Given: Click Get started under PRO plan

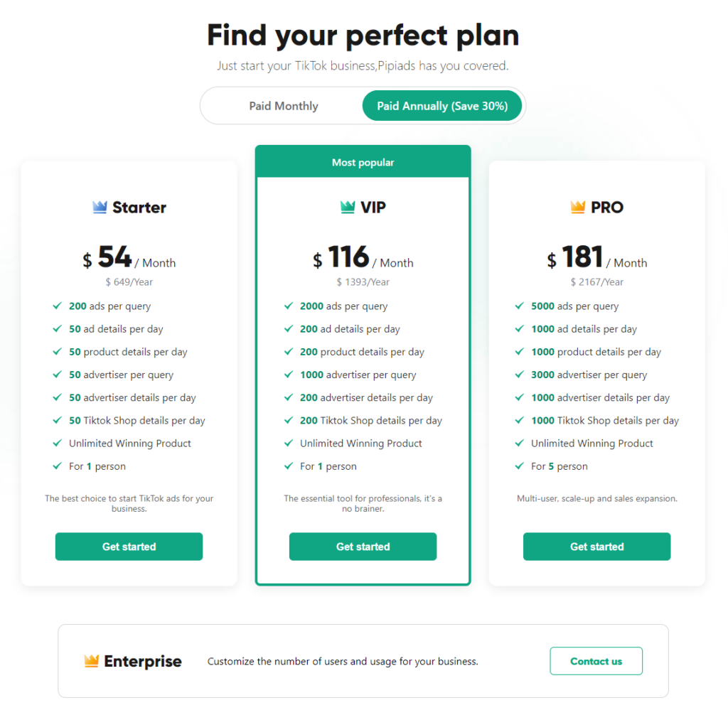Looking at the screenshot, I should click(597, 547).
